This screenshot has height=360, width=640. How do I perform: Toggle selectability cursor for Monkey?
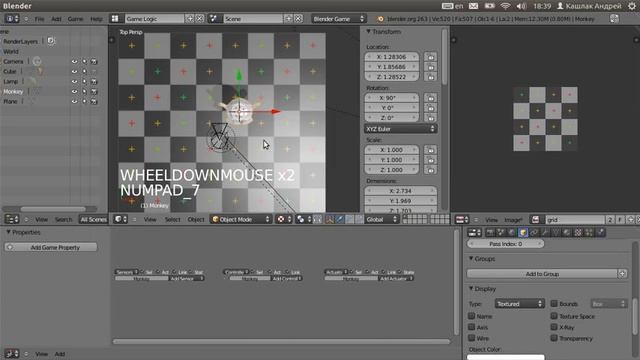coord(84,91)
